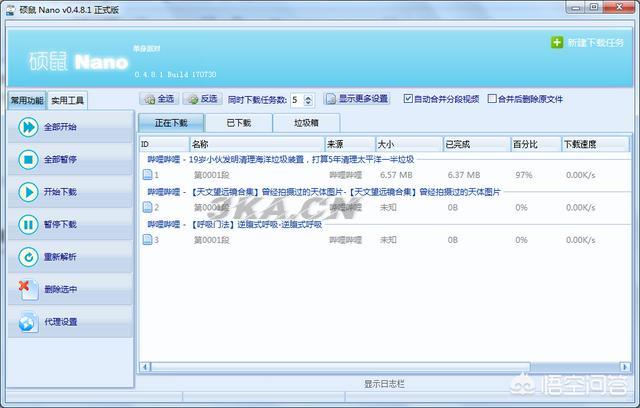The height and width of the screenshot is (408, 640).
Task: Select the 常用功能 sidebar tab
Action: pos(27,100)
